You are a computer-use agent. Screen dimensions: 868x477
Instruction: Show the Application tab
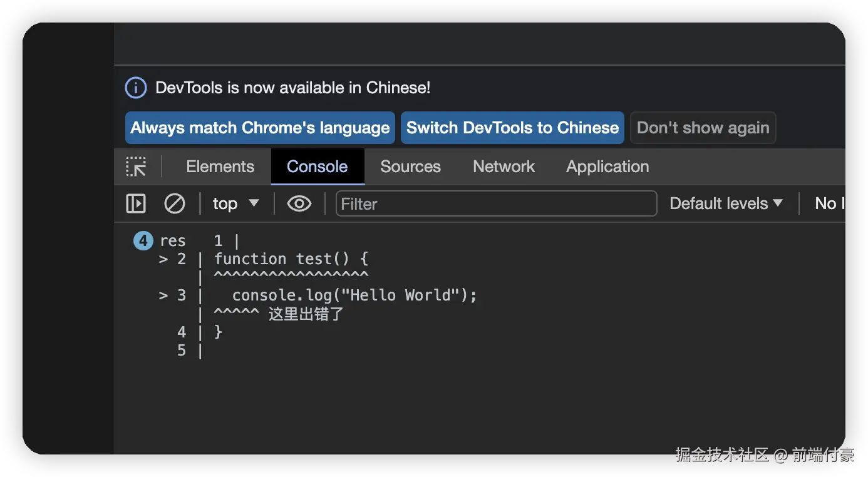coord(607,167)
